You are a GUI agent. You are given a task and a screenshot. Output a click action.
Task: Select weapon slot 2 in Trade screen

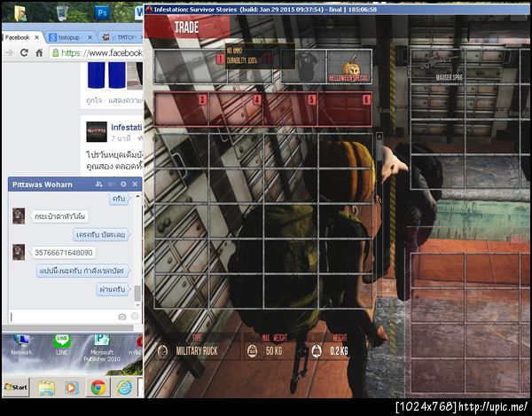(x=250, y=67)
